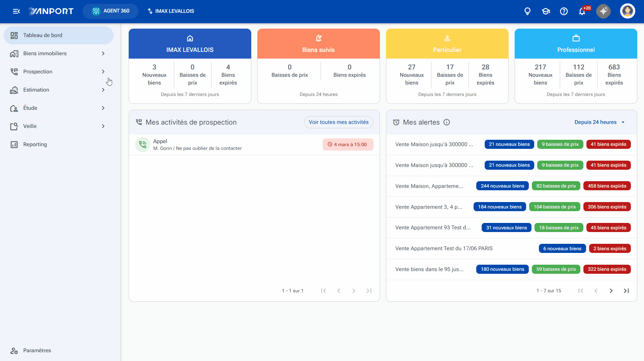644x361 pixels.
Task: Open the lightbulb ideas icon
Action: click(x=527, y=11)
